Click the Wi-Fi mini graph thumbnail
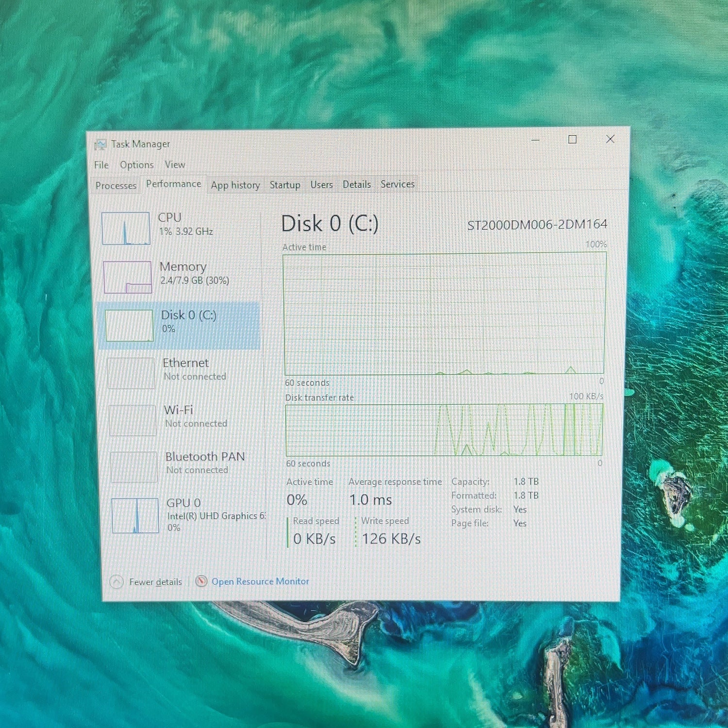Image resolution: width=728 pixels, height=728 pixels. [132, 420]
